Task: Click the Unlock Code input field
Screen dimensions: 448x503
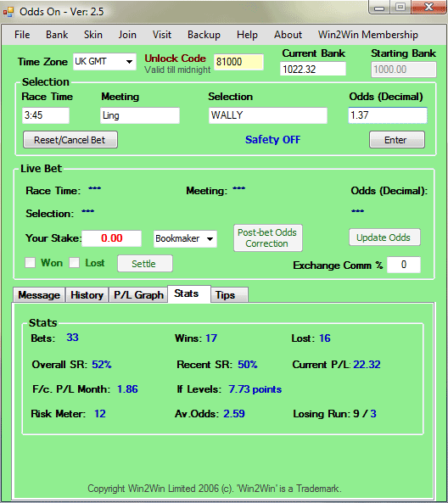Action: pyautogui.click(x=238, y=62)
